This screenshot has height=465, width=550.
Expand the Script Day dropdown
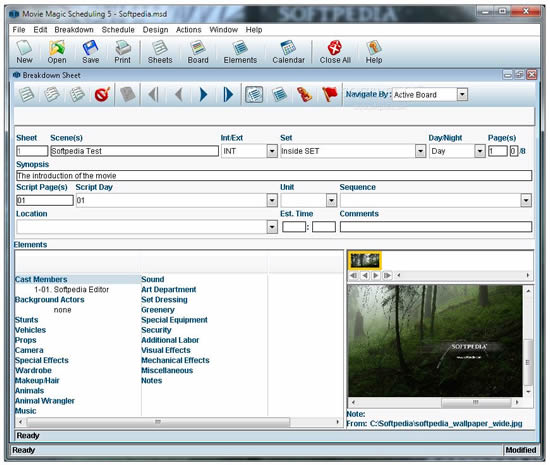point(272,200)
